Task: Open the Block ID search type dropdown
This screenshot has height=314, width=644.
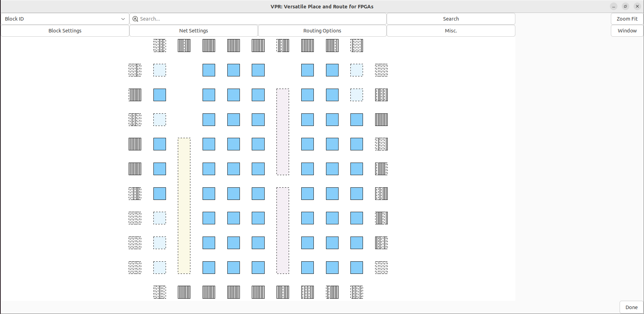Action: (65, 19)
